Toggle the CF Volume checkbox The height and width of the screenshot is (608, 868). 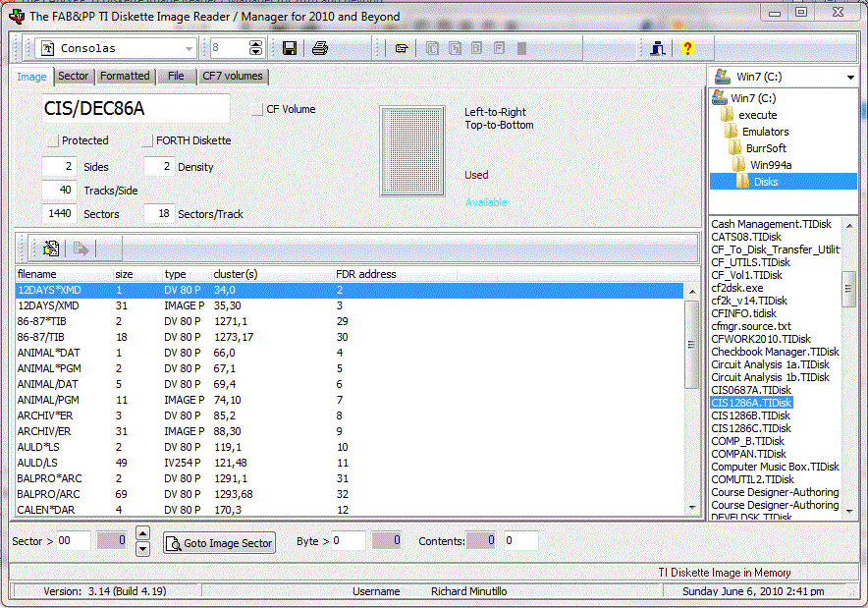point(257,109)
